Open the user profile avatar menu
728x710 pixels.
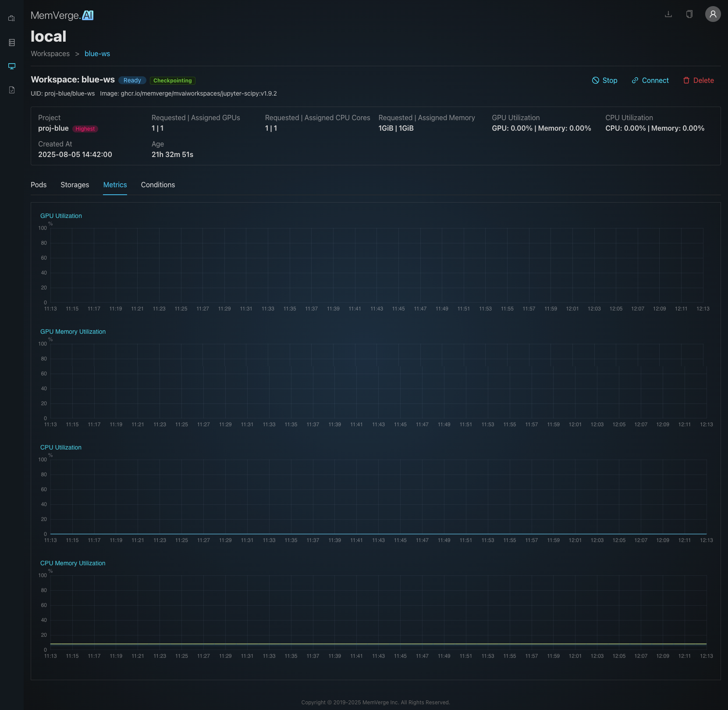[713, 14]
